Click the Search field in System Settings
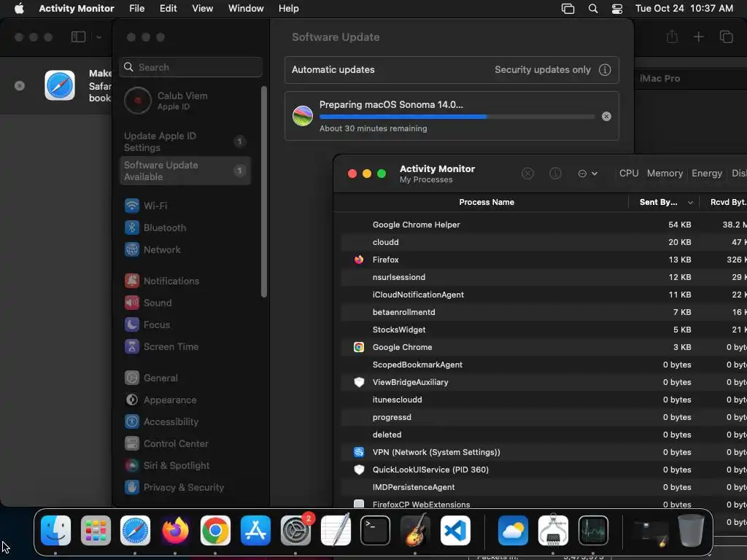The width and height of the screenshot is (747, 560). pos(190,67)
